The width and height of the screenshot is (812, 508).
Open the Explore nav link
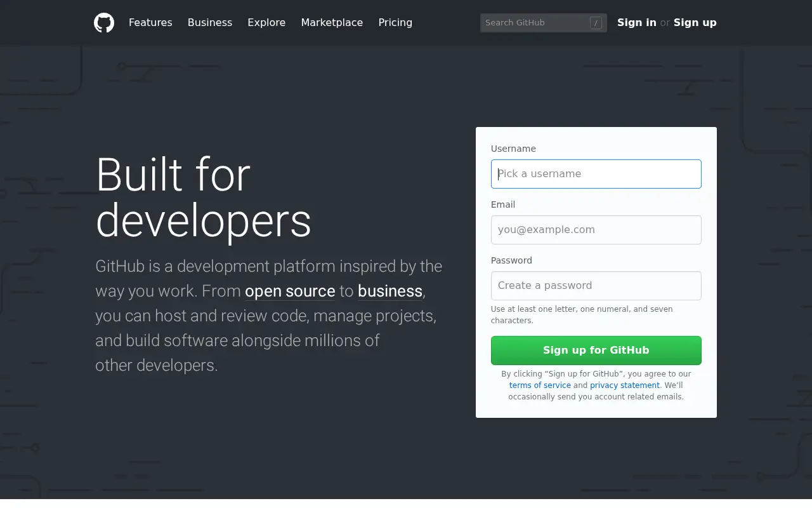point(266,23)
